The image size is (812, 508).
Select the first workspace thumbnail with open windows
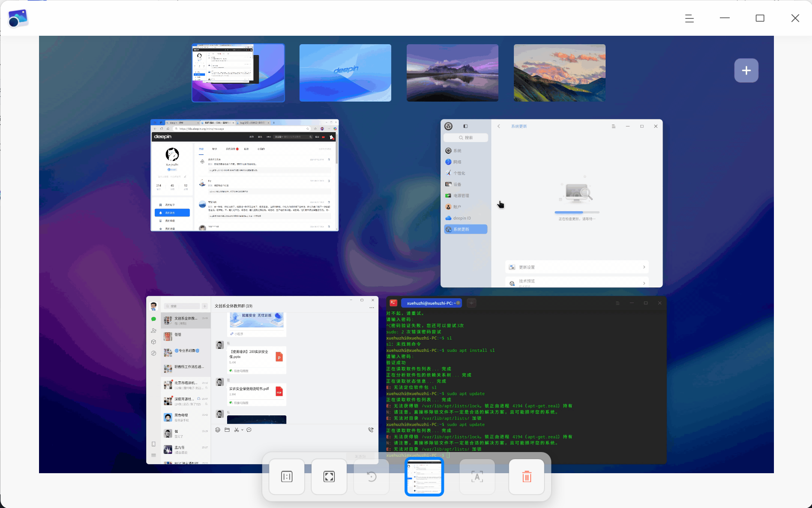238,73
